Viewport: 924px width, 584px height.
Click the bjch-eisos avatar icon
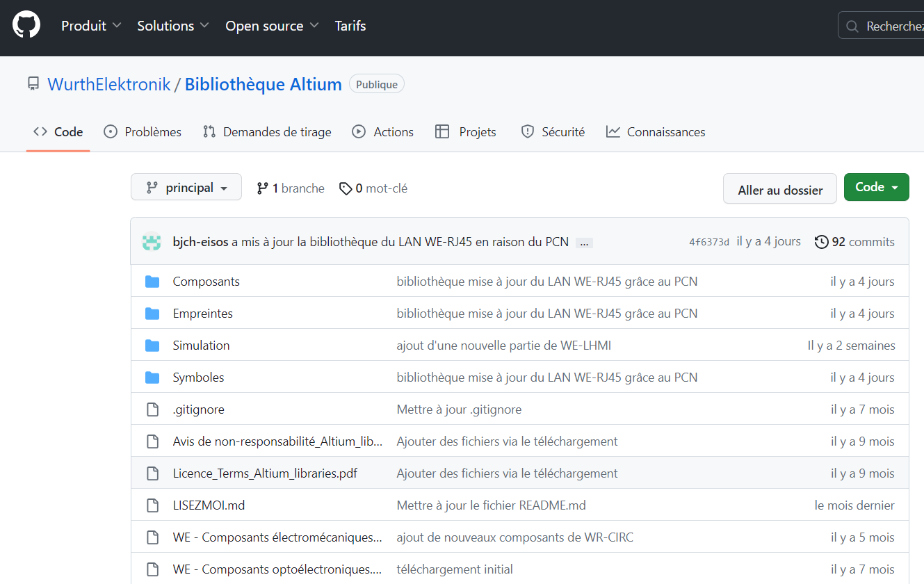pos(152,242)
